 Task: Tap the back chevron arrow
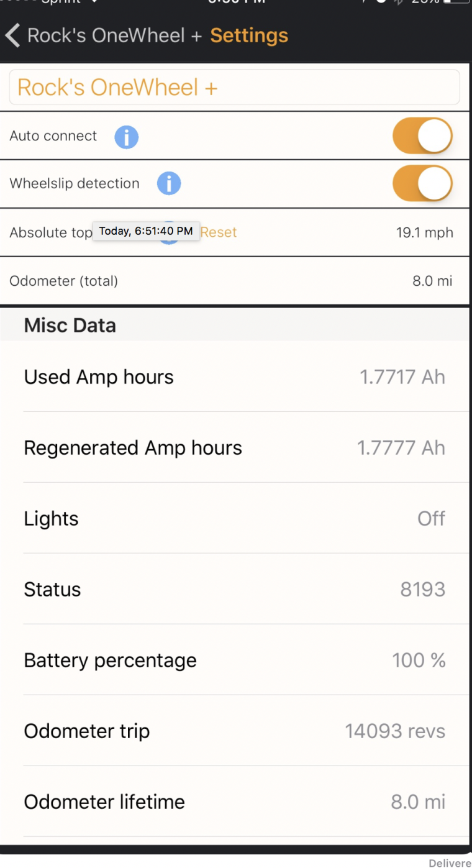click(x=13, y=36)
